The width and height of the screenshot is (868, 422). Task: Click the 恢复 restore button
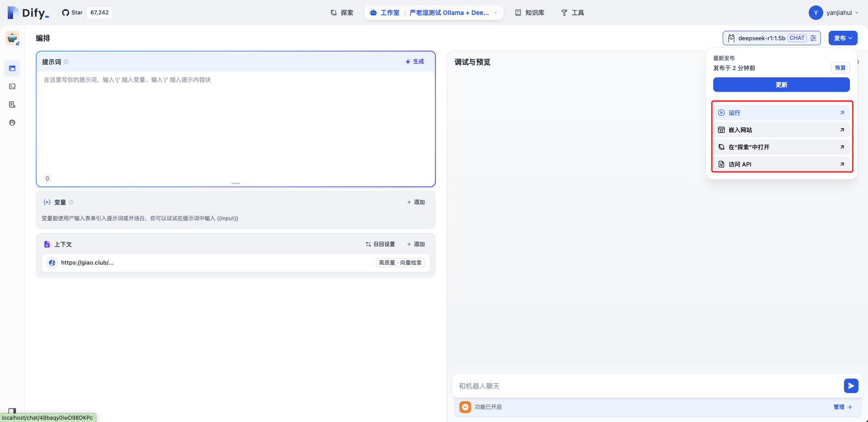(x=840, y=68)
